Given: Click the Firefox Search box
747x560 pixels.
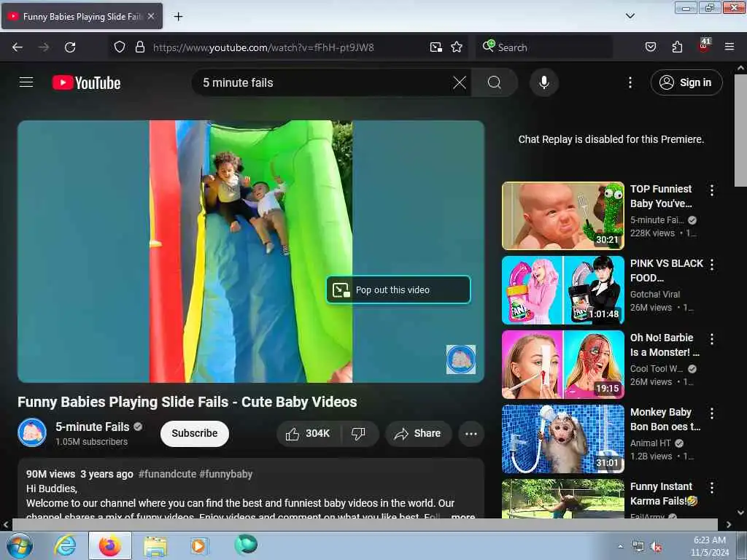Looking at the screenshot, I should (544, 47).
